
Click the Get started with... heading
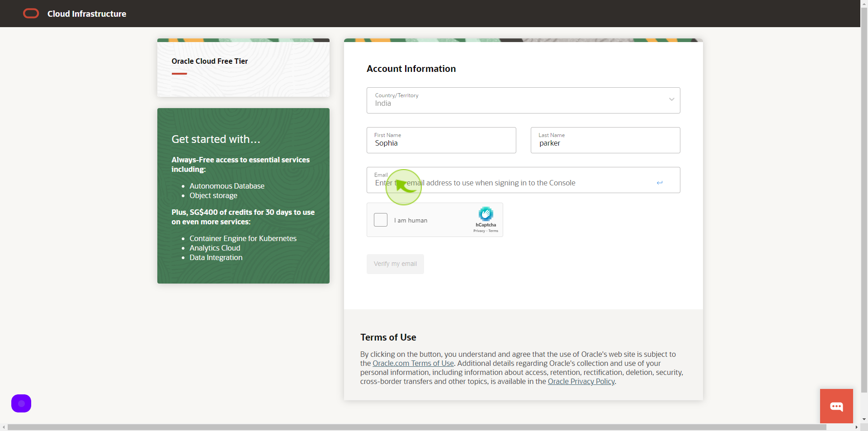tap(216, 139)
